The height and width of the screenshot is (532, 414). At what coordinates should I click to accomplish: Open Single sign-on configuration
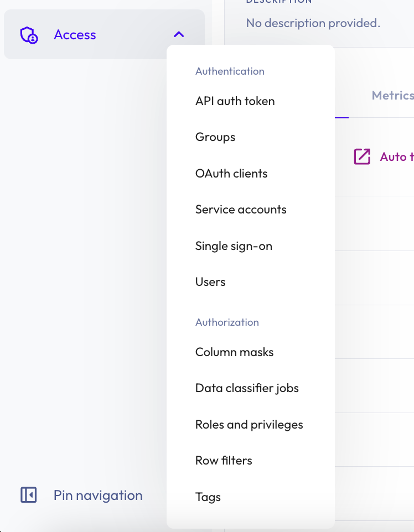pos(234,246)
